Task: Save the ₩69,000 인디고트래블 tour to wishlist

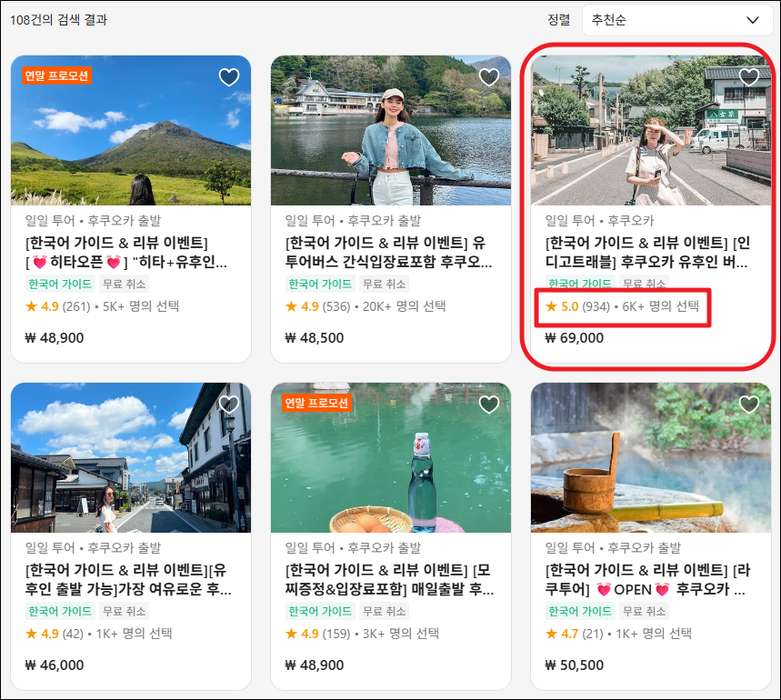Action: pyautogui.click(x=748, y=78)
